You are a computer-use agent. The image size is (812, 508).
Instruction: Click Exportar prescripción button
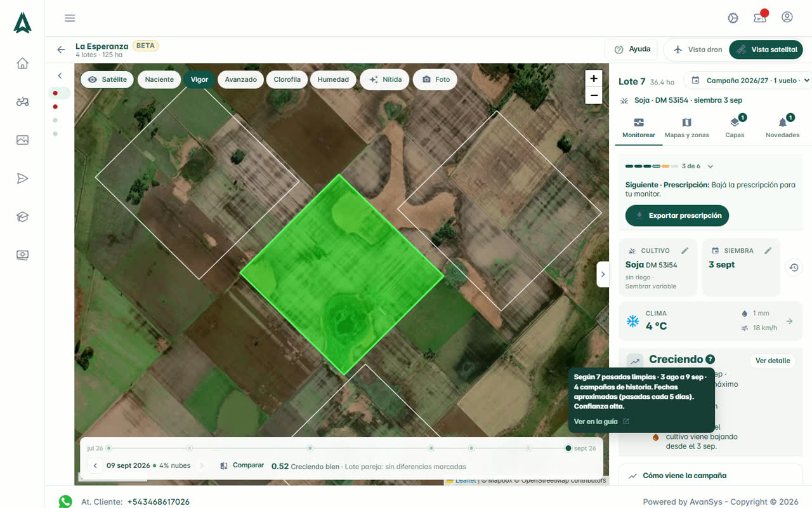[678, 215]
